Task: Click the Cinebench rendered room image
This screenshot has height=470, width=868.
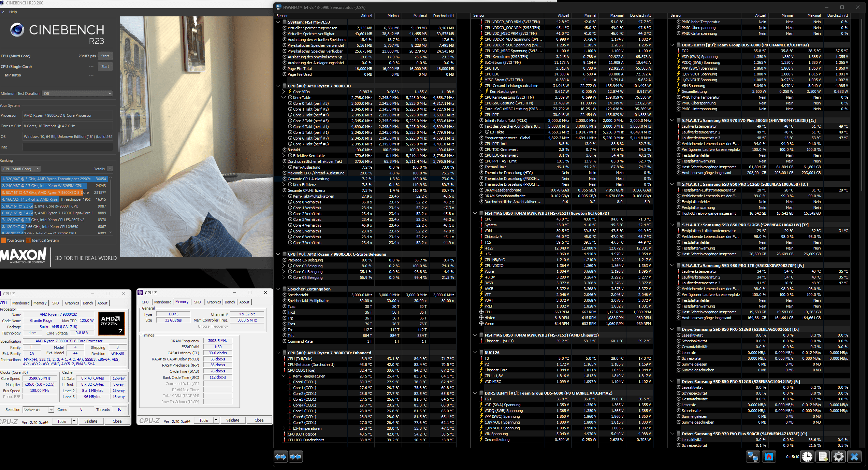Action: coord(197,137)
